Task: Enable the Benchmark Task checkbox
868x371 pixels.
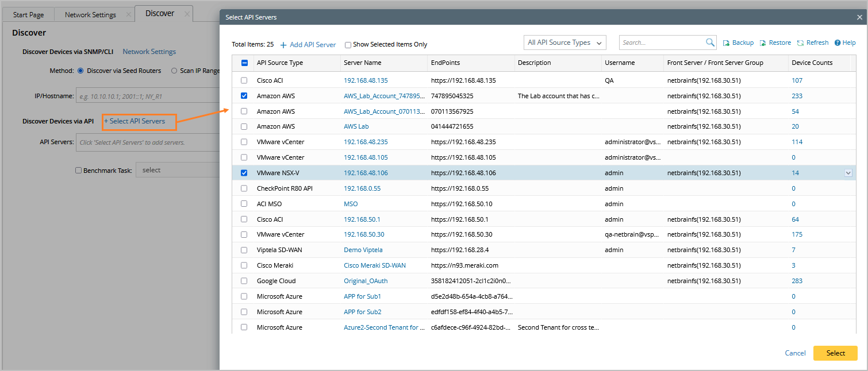Action: pos(78,171)
